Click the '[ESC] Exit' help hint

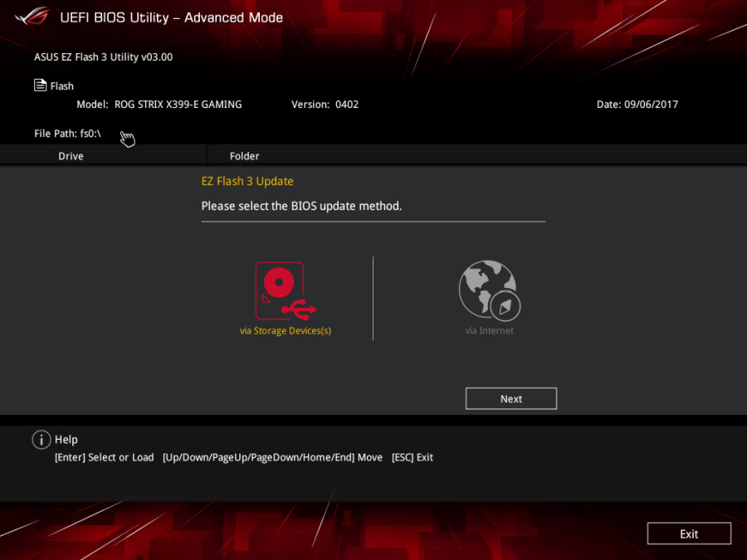click(412, 457)
